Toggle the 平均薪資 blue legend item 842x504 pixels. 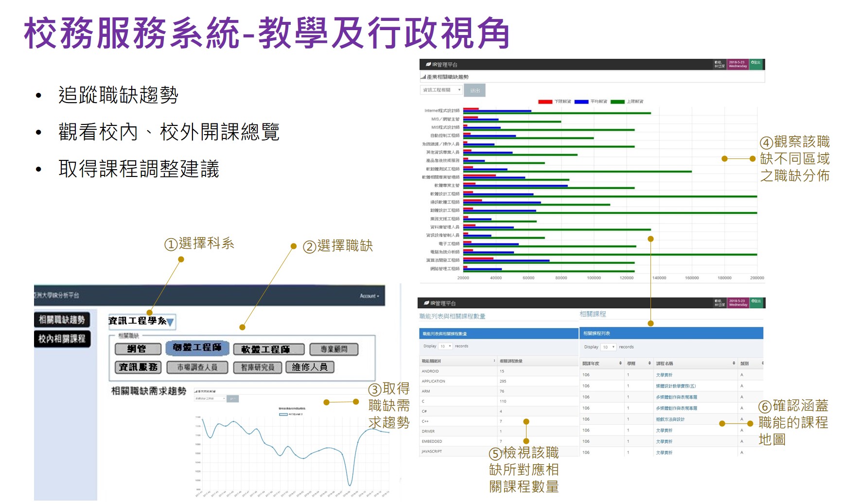[591, 102]
